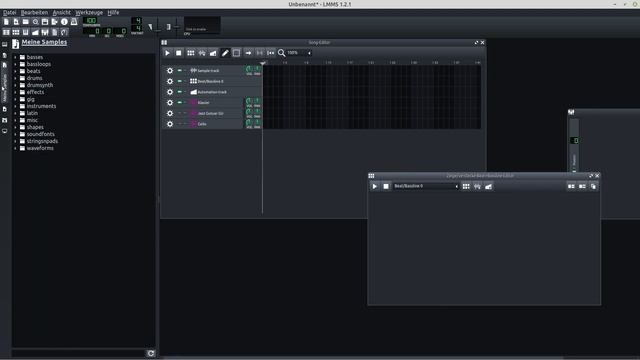Show the Song Editor window icon
Viewport: 640px width, 360px height.
click(6, 32)
